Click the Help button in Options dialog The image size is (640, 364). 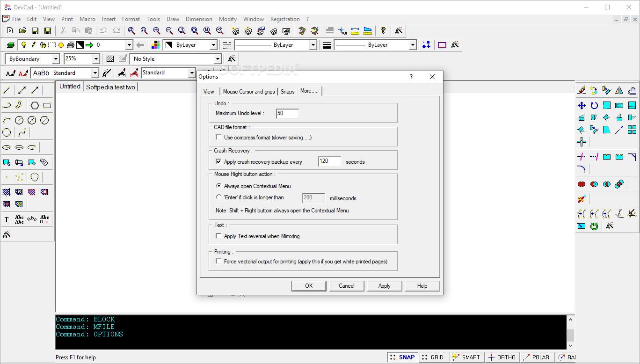click(422, 286)
